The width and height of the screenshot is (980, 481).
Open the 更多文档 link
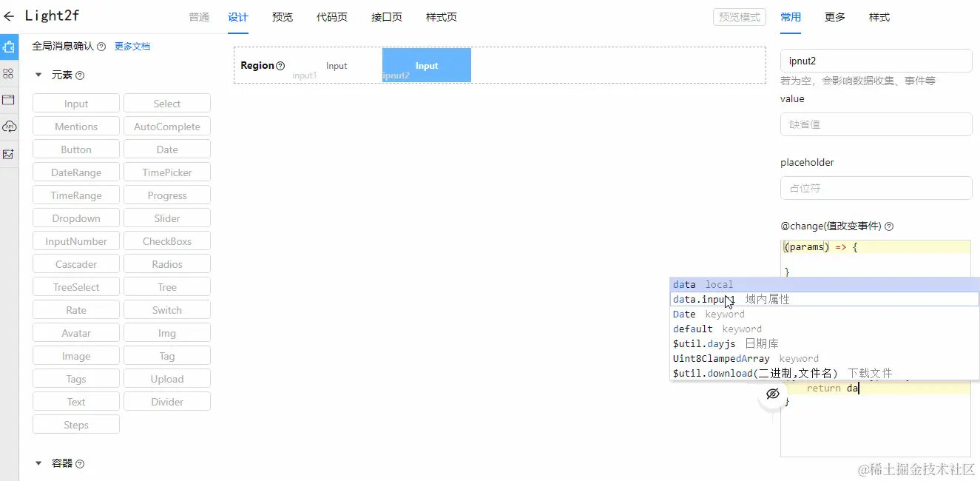coord(132,46)
